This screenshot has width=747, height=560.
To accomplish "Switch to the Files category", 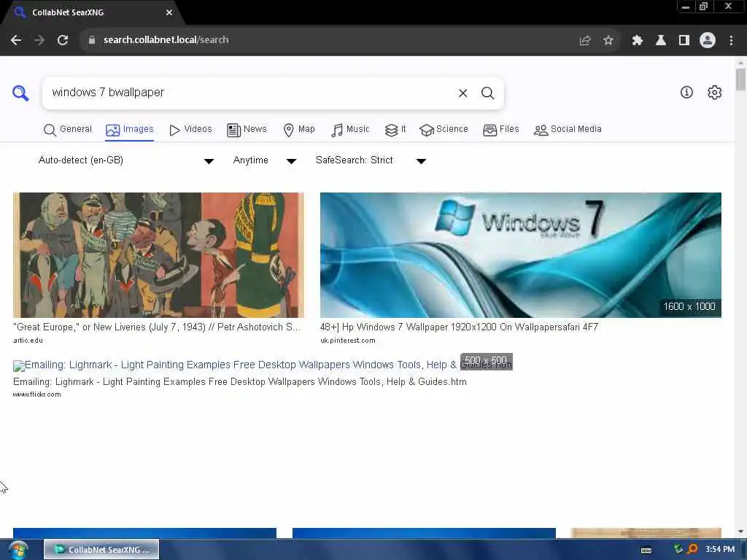I will pos(500,130).
